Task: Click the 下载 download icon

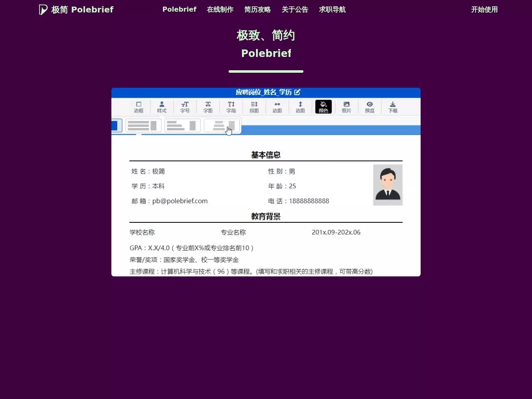Action: coord(393,107)
